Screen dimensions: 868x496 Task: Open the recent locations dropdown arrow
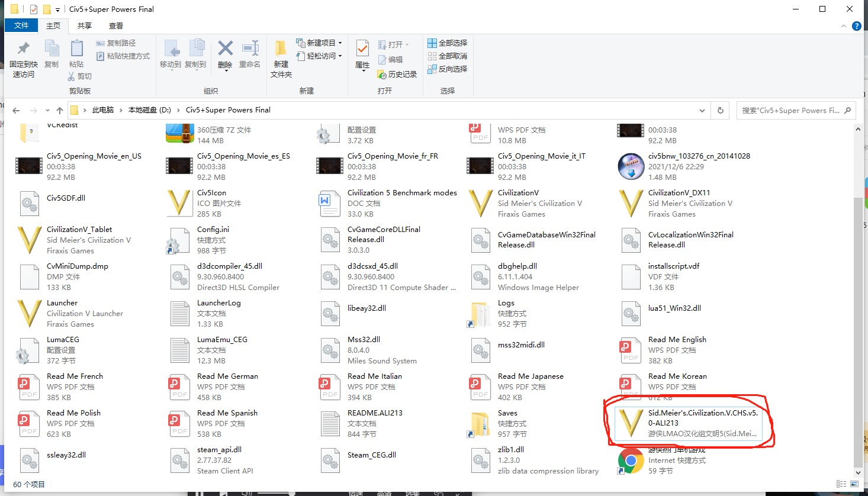pyautogui.click(x=47, y=111)
